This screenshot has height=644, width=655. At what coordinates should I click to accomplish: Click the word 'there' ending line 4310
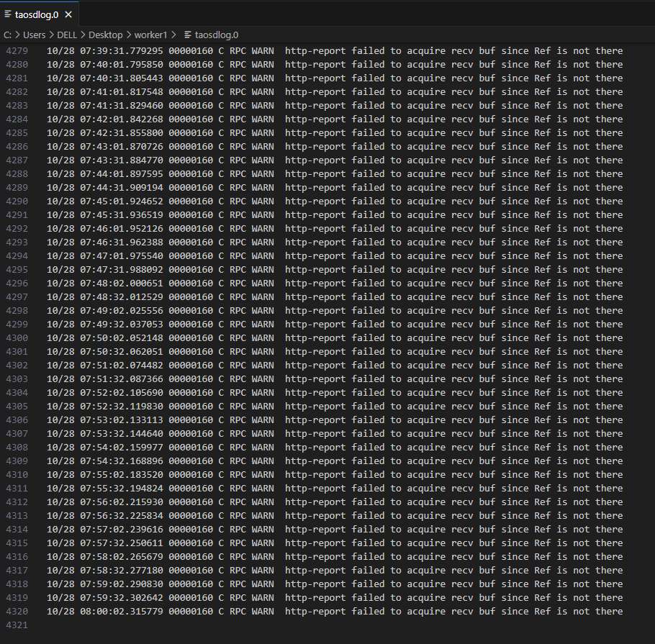[x=609, y=475]
